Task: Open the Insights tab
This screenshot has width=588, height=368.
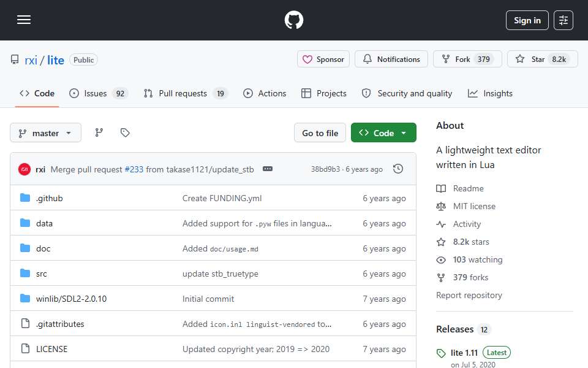Action: 490,93
